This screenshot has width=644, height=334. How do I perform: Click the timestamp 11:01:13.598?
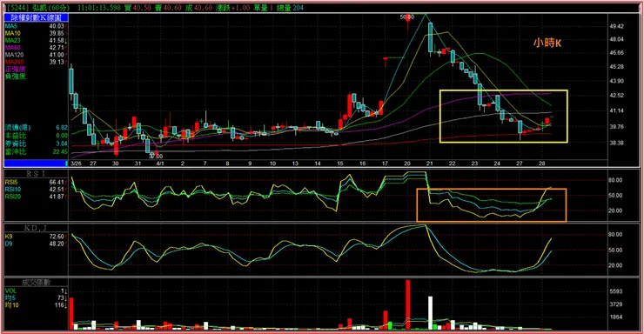[99, 7]
